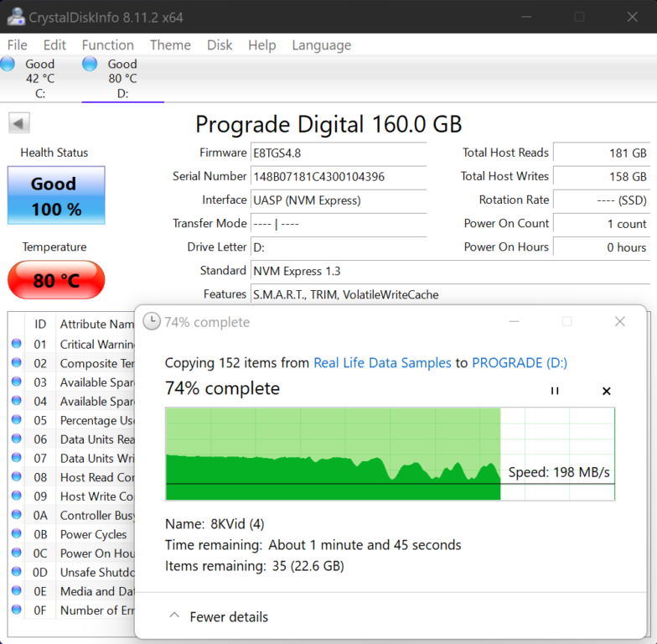Click status orb for attribute 0F row
The width and height of the screenshot is (657, 644).
(17, 610)
